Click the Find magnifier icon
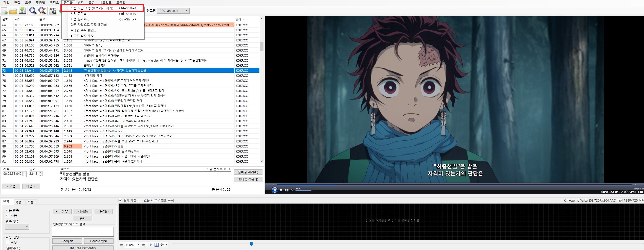644x250 pixels. click(33, 11)
